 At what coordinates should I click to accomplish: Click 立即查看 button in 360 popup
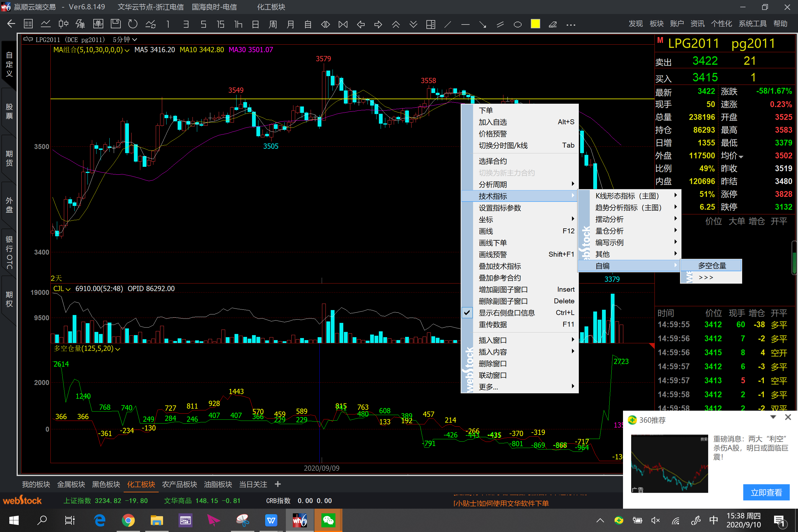[766, 492]
